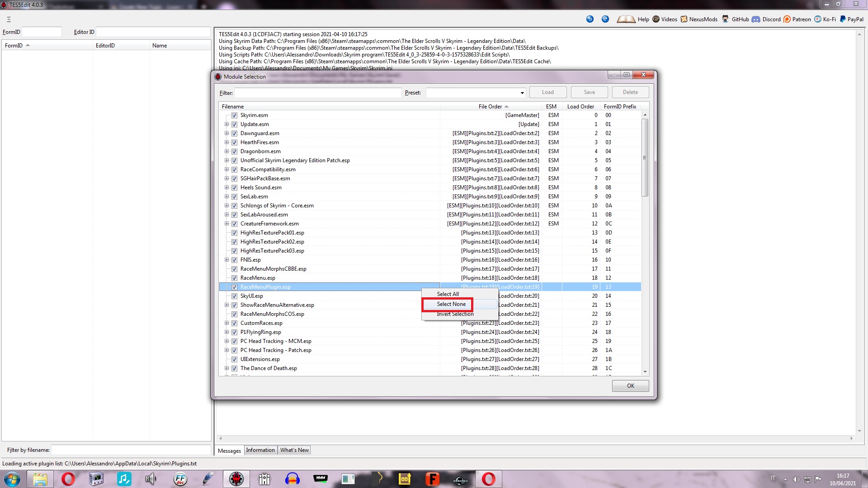Uncheck the Dragonborn.esm checkbox
Viewport: 868px width, 488px height.
click(234, 151)
